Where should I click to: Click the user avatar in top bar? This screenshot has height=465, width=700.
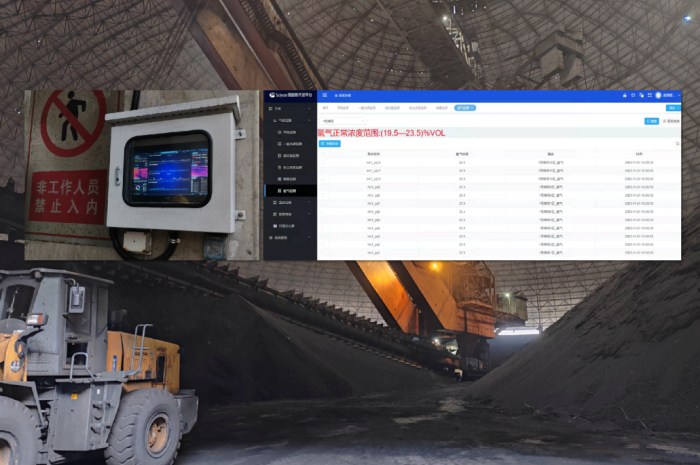click(x=658, y=95)
